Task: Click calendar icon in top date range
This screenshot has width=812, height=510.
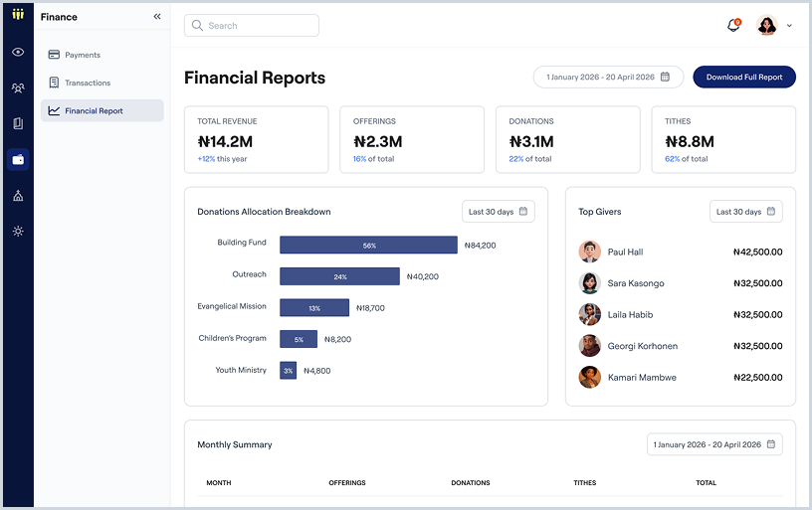Action: click(666, 77)
